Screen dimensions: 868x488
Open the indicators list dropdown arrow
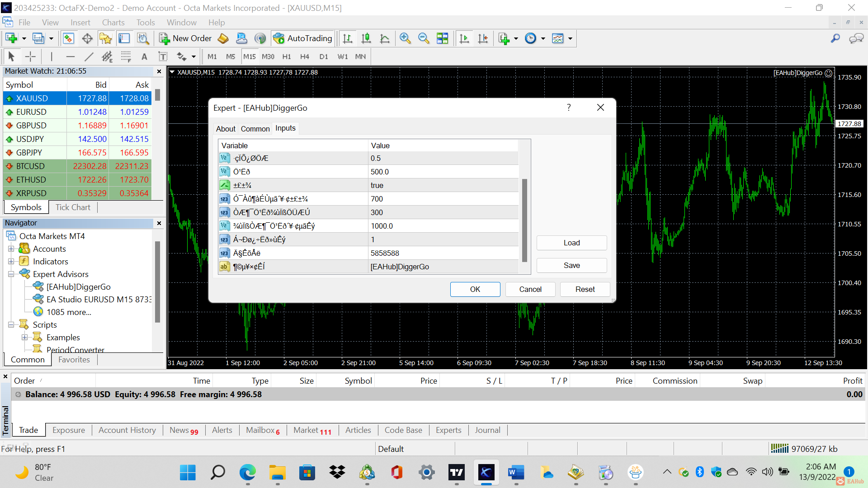click(516, 39)
